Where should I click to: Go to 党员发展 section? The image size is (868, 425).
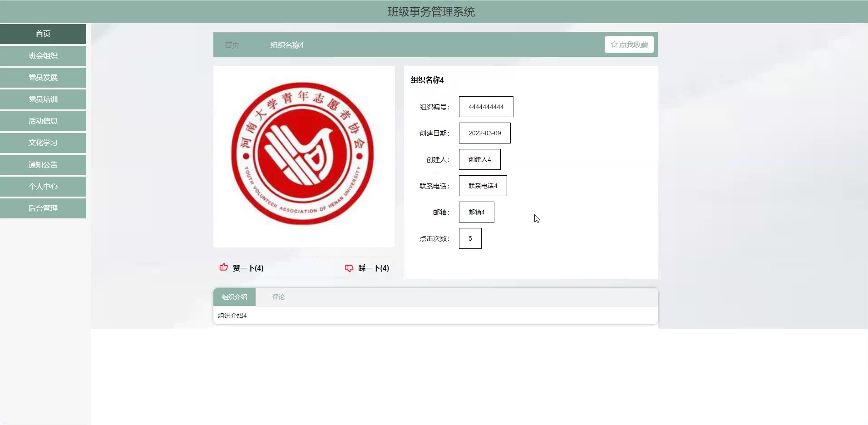coord(43,77)
